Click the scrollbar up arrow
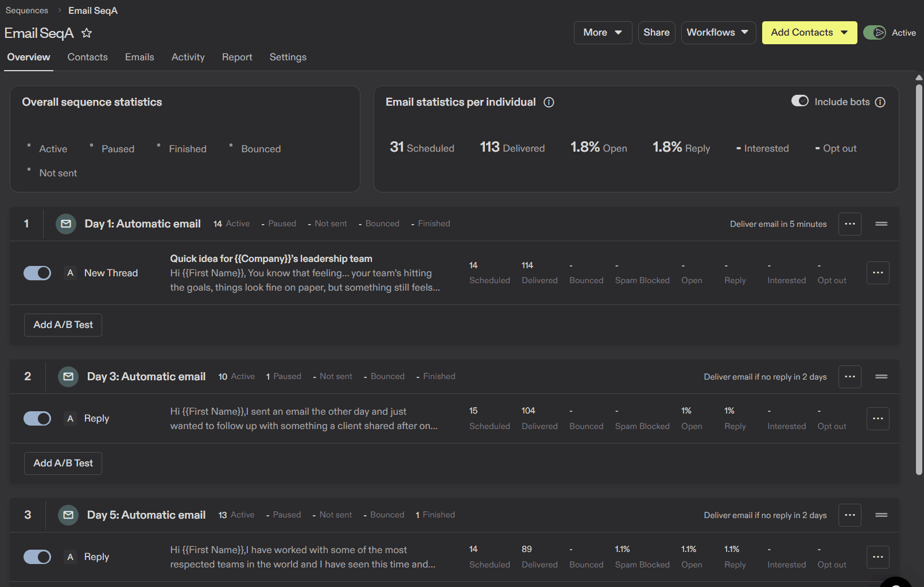 point(919,78)
